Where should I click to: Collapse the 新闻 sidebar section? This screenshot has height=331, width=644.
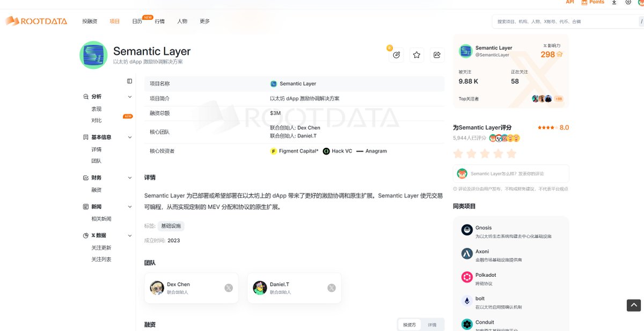130,207
